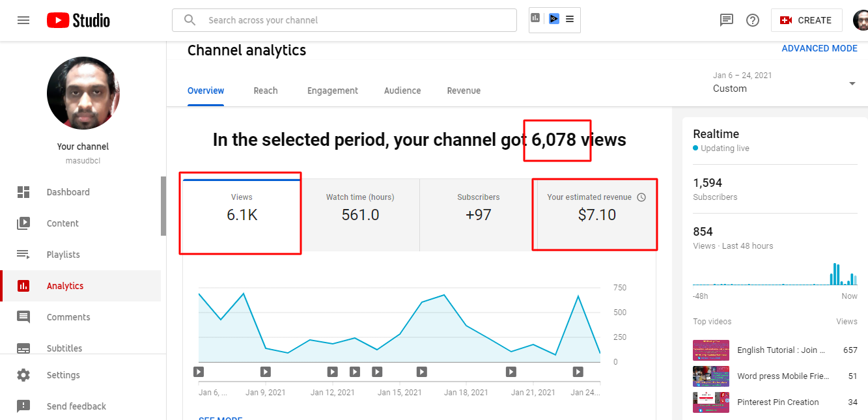Click the "masudbcl" channel name
This screenshot has height=420, width=868.
coord(83,161)
